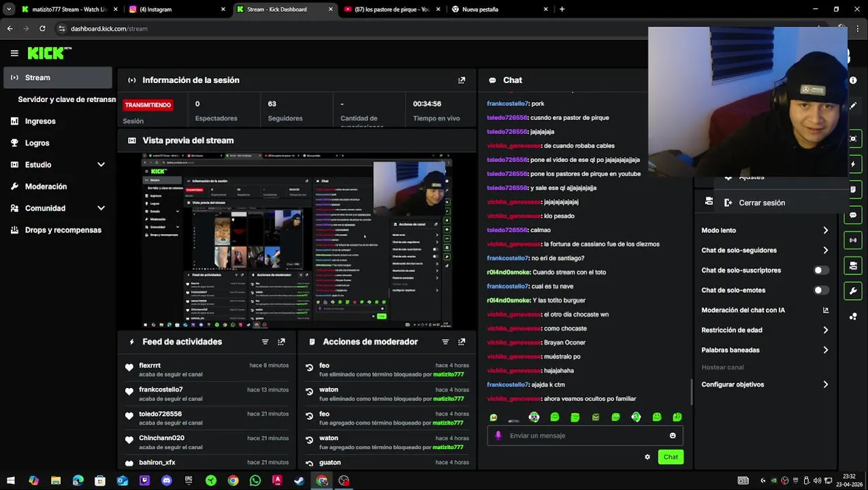Open Moderación in the sidebar
The width and height of the screenshot is (868, 490).
[x=46, y=186]
